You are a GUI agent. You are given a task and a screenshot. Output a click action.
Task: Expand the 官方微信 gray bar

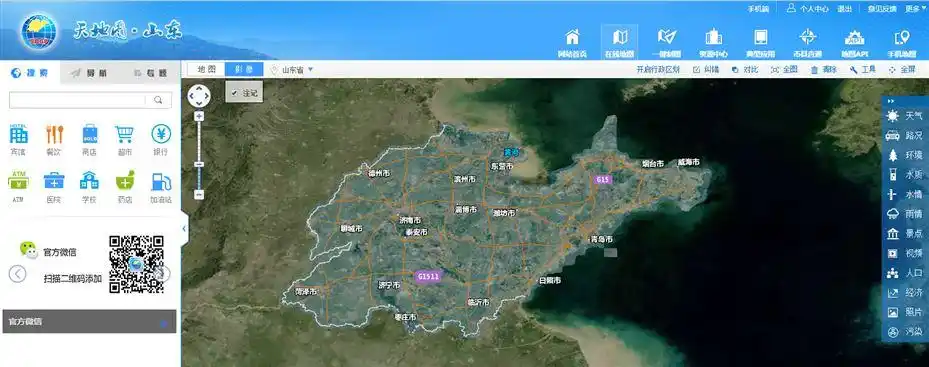pyautogui.click(x=89, y=321)
